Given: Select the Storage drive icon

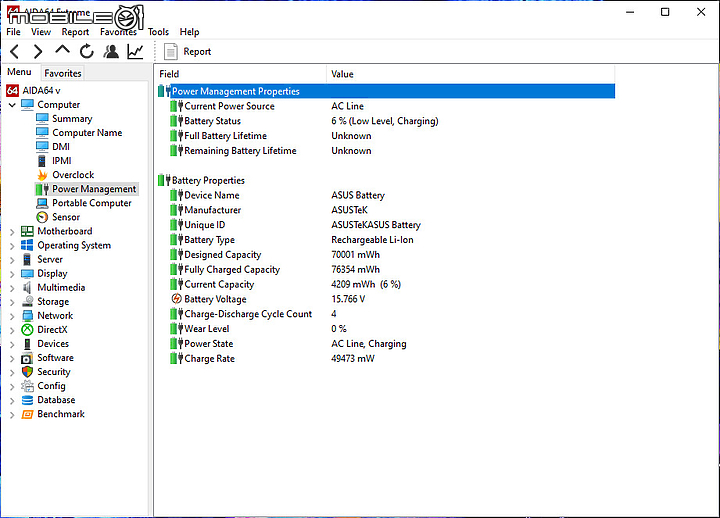Looking at the screenshot, I should click(28, 302).
